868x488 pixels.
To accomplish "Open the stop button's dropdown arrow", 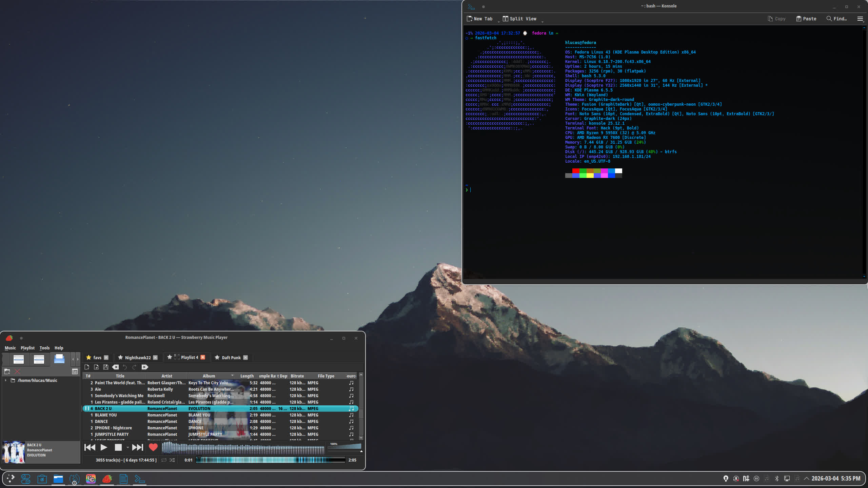I will [x=127, y=448].
